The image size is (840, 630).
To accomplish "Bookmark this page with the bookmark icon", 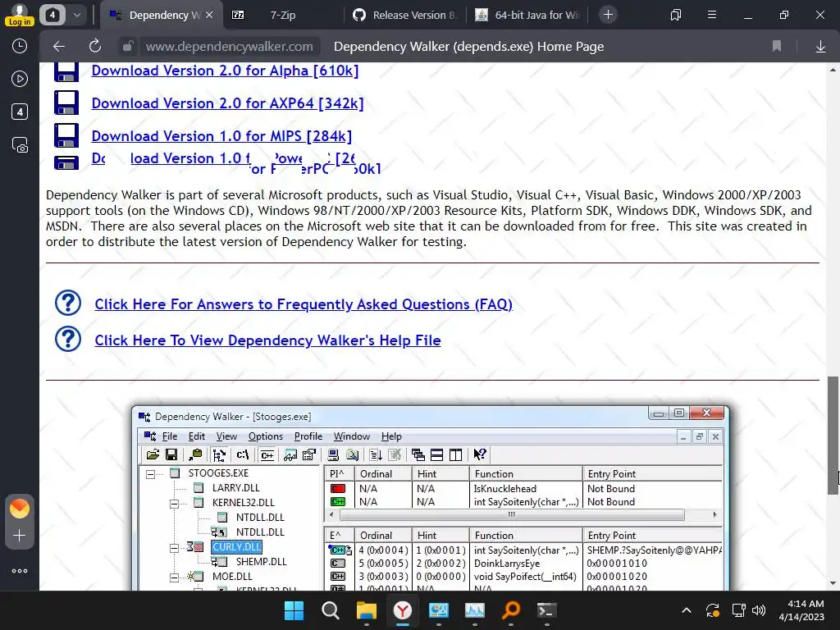I will click(x=777, y=47).
